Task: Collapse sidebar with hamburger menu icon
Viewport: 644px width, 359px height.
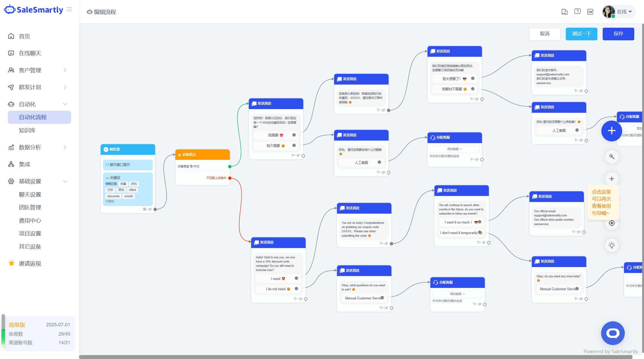Action: click(x=69, y=9)
